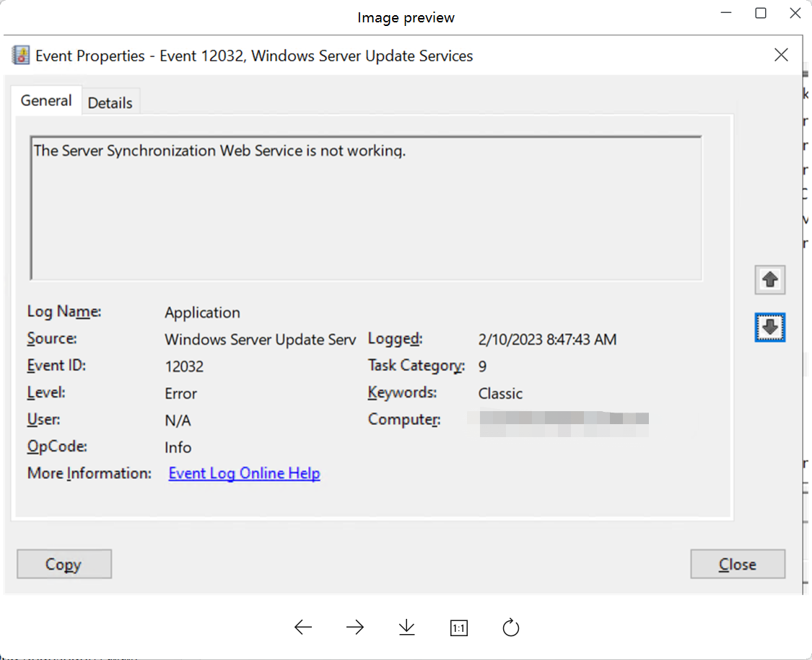Close Event Properties dialog with X
This screenshot has height=660, width=812.
click(781, 55)
